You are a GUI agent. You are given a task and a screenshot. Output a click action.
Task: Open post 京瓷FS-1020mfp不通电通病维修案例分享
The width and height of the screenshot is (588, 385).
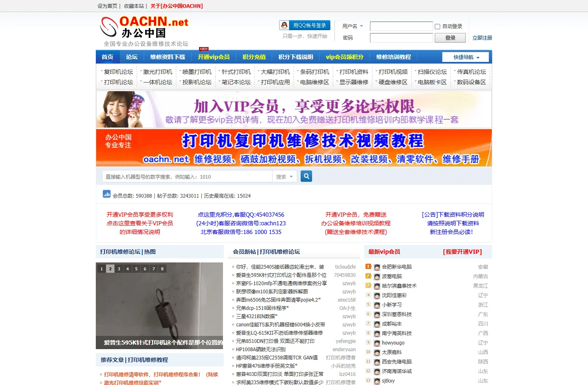(x=282, y=283)
